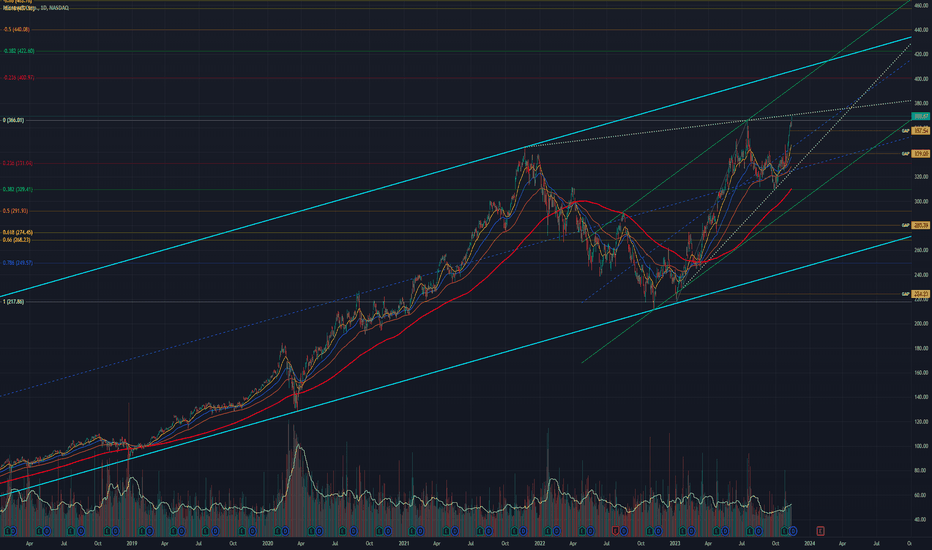This screenshot has height=550, width=932.
Task: Click the 200.00 value on the price axis
Action: pos(921,324)
